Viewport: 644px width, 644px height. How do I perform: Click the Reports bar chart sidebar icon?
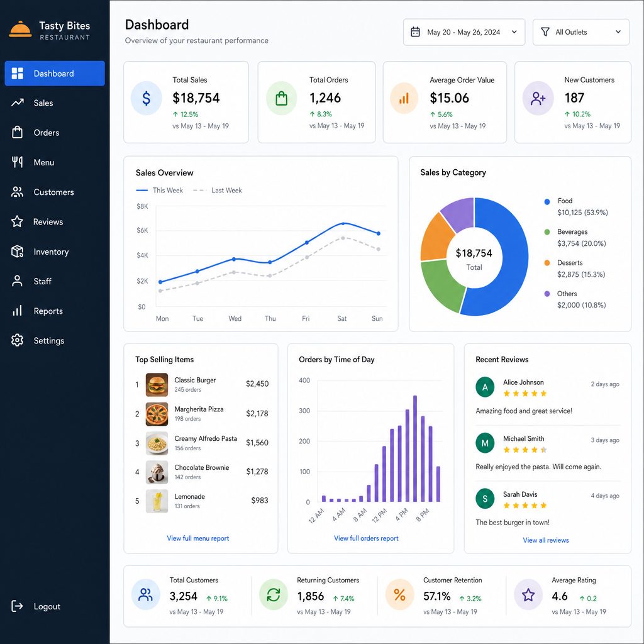[17, 311]
